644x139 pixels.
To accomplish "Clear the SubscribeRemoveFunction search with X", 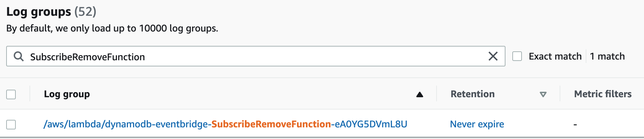I will click(x=493, y=56).
